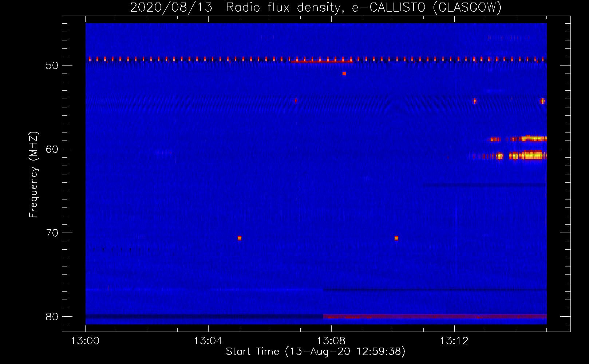Click the red band at 80 MHz

click(435, 316)
